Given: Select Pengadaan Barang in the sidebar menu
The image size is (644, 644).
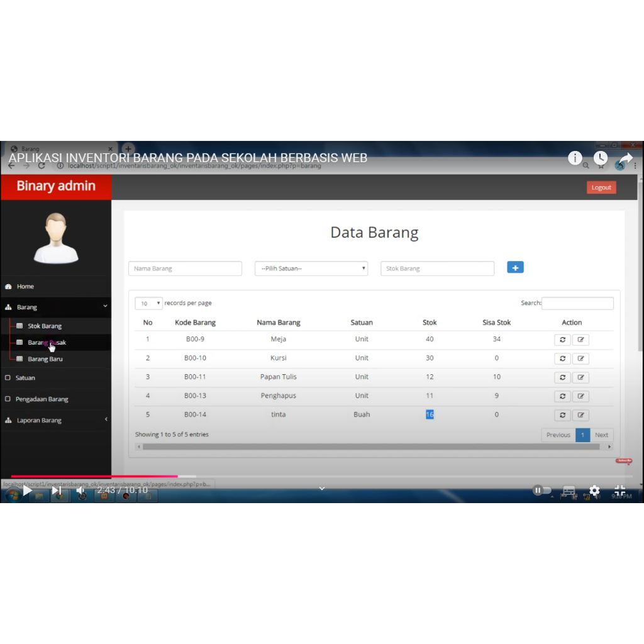Looking at the screenshot, I should (42, 399).
